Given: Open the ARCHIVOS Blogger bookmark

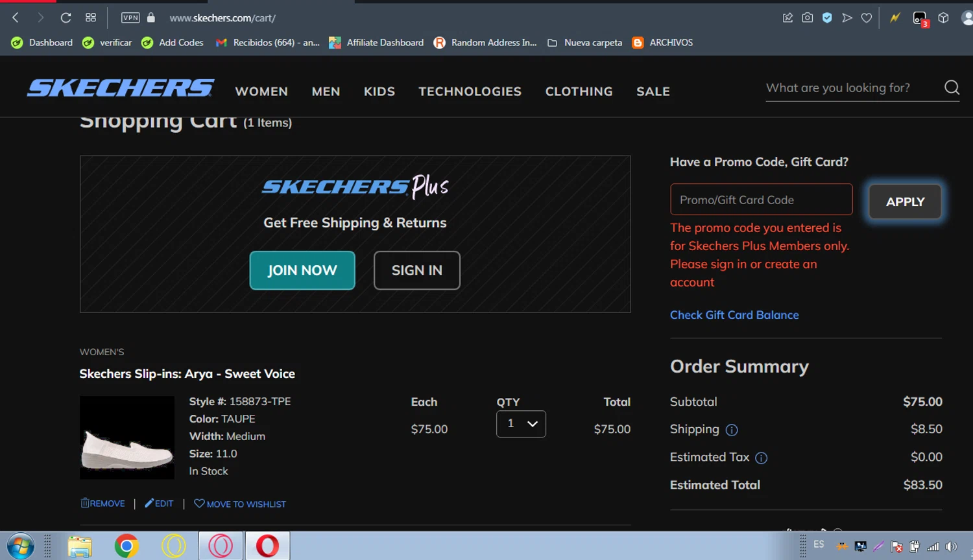Looking at the screenshot, I should pyautogui.click(x=662, y=42).
